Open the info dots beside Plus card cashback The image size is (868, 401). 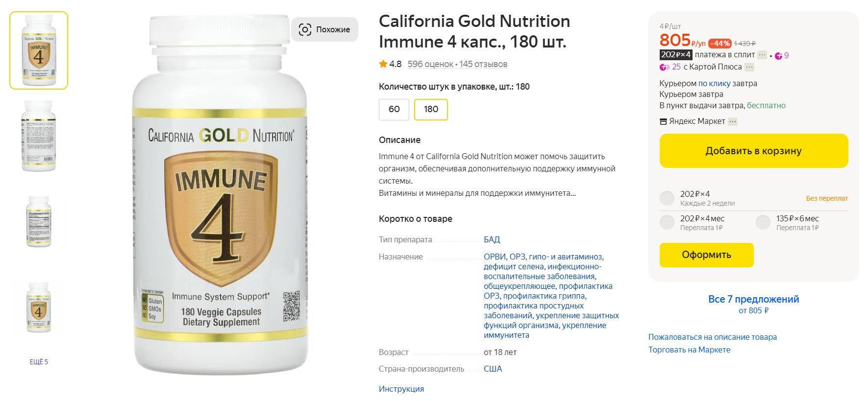click(x=749, y=67)
